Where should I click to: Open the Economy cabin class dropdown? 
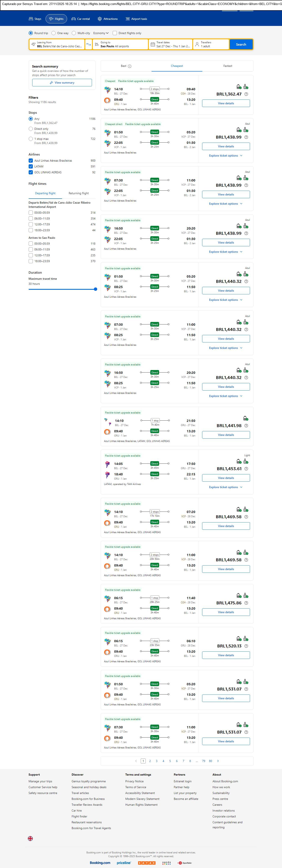click(x=101, y=33)
